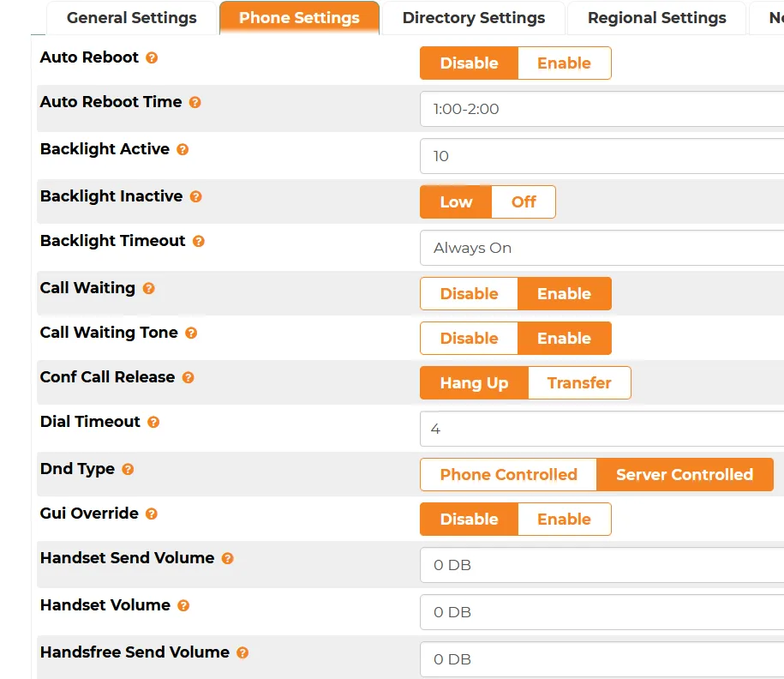
Task: Open the Backlight Timeout help icon
Action: click(199, 241)
